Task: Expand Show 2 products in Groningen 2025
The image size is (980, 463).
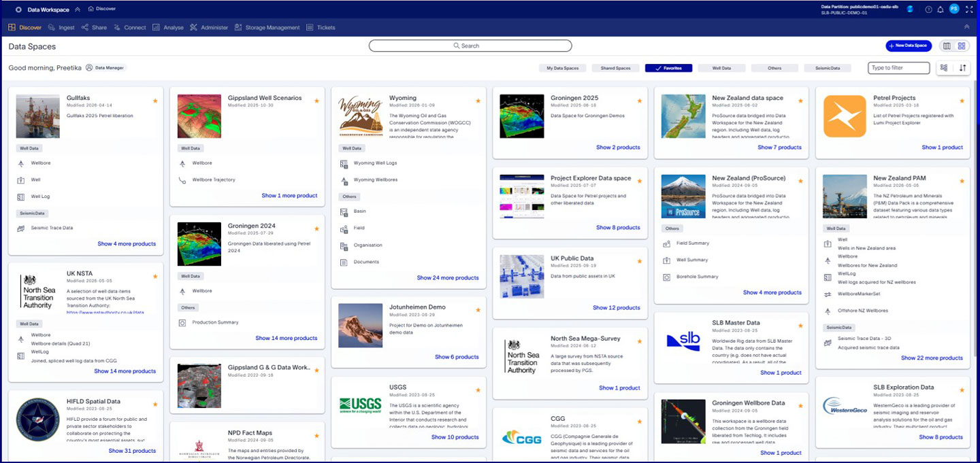Action: [x=618, y=148]
